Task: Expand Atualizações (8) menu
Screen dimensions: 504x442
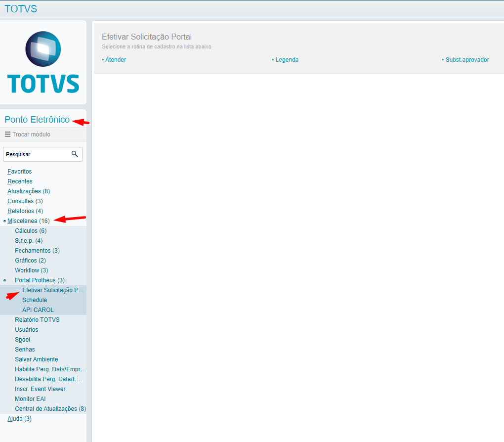Action: click(x=29, y=191)
